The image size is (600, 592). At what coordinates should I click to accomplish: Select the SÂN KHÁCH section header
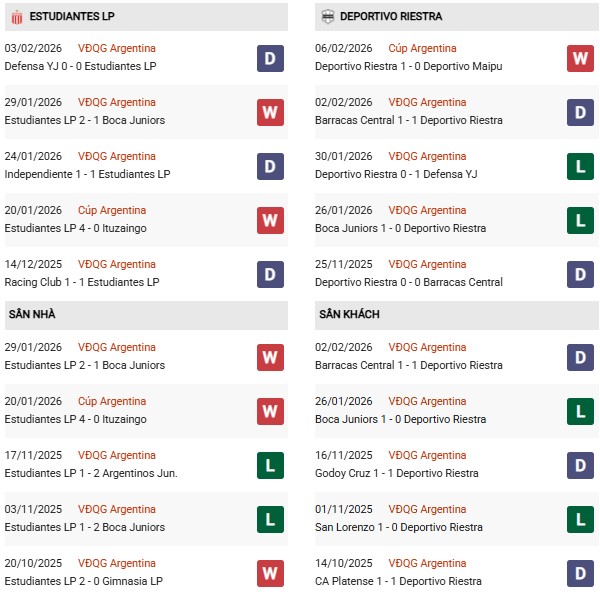[349, 315]
